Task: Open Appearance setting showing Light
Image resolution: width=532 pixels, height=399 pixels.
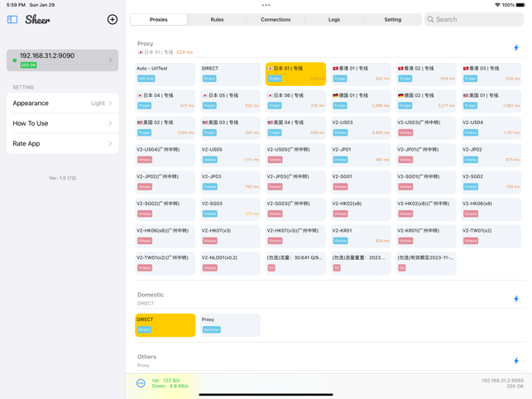Action: (63, 103)
